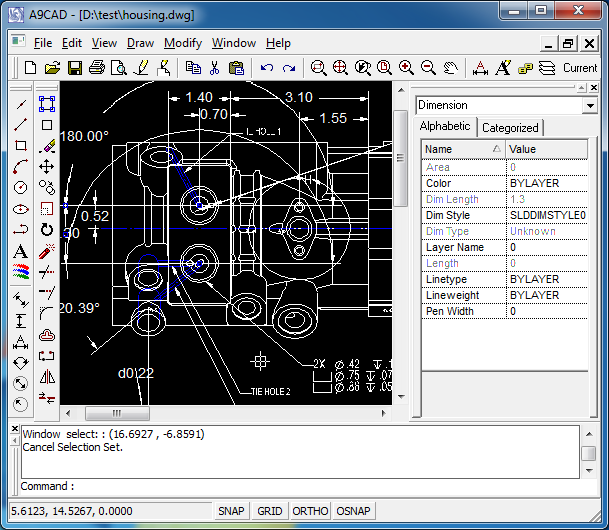Select the aligned dimension tool
Screen dimensions: 609x530
21,300
